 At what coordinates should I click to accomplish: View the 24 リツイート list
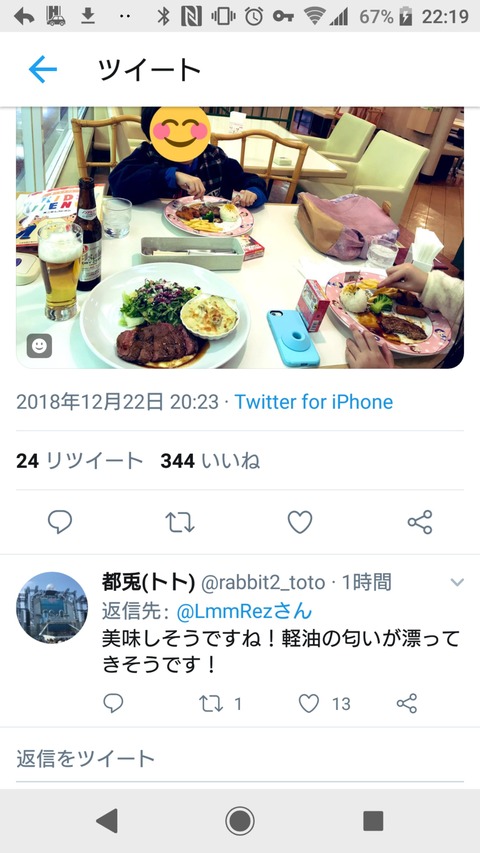coord(79,461)
